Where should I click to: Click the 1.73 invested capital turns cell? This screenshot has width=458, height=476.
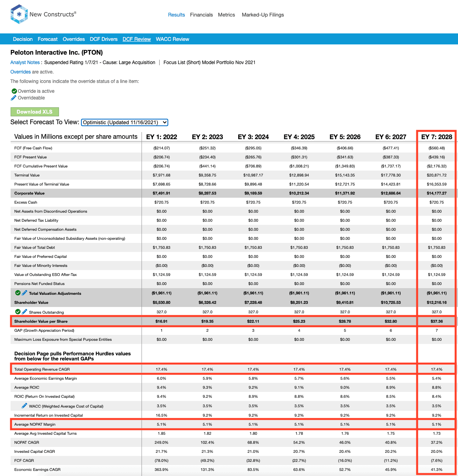pos(437,434)
